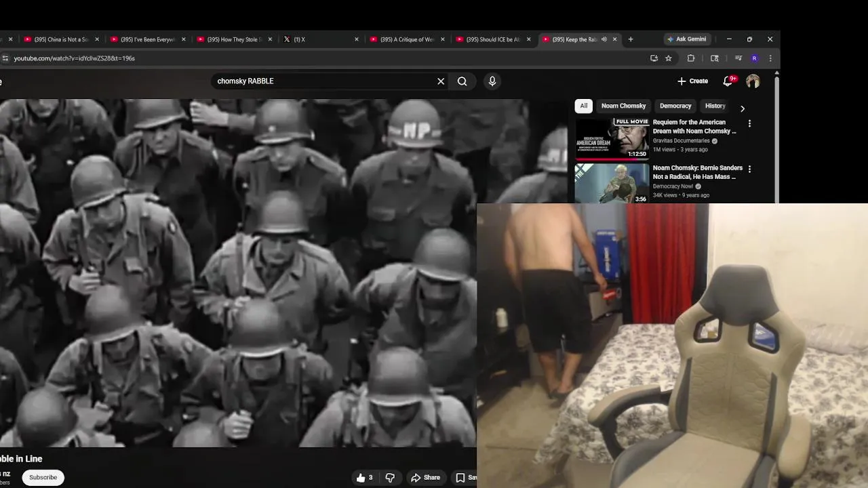The width and height of the screenshot is (868, 488).
Task: Switch to the X tab
Action: coord(319,39)
